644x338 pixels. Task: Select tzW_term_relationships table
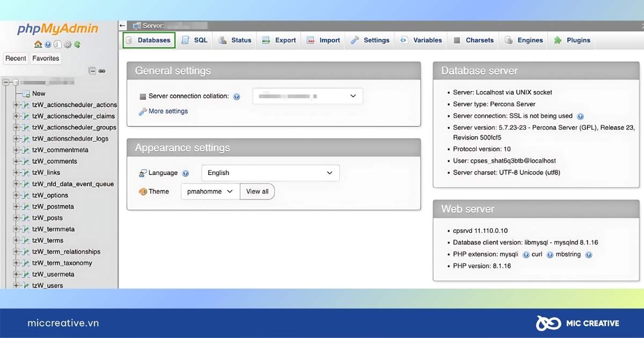pyautogui.click(x=66, y=252)
